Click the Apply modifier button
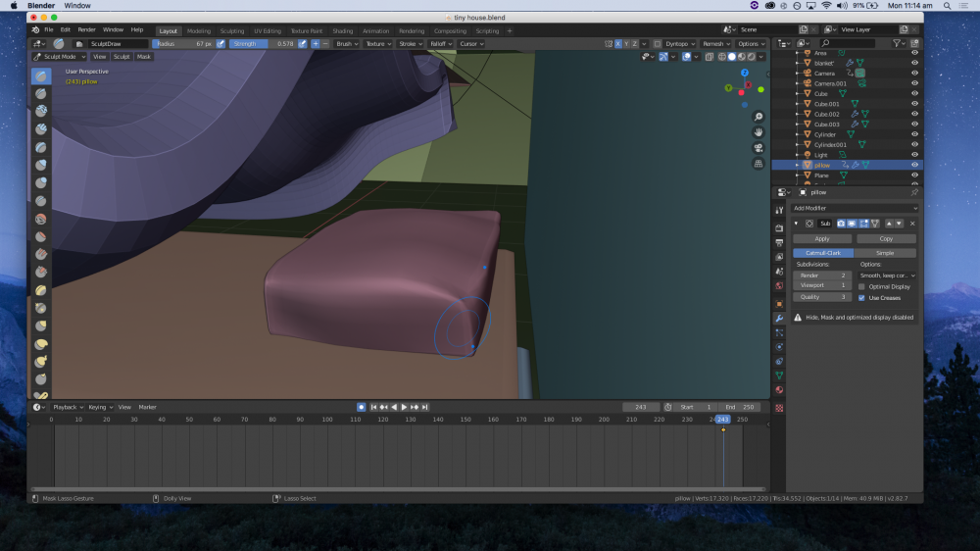 pos(822,239)
